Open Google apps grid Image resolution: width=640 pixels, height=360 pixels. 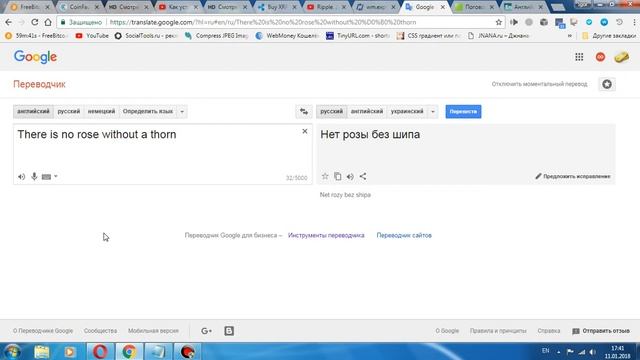point(579,57)
